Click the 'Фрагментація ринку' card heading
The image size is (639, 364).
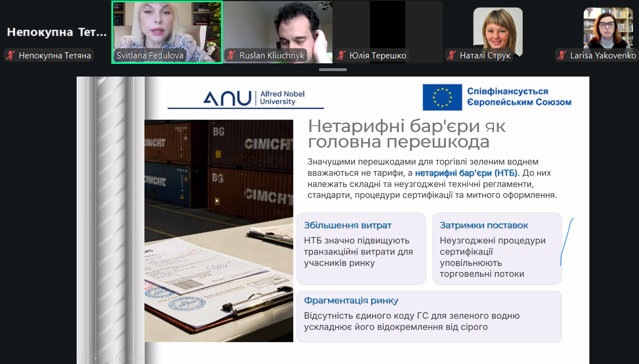[351, 301]
